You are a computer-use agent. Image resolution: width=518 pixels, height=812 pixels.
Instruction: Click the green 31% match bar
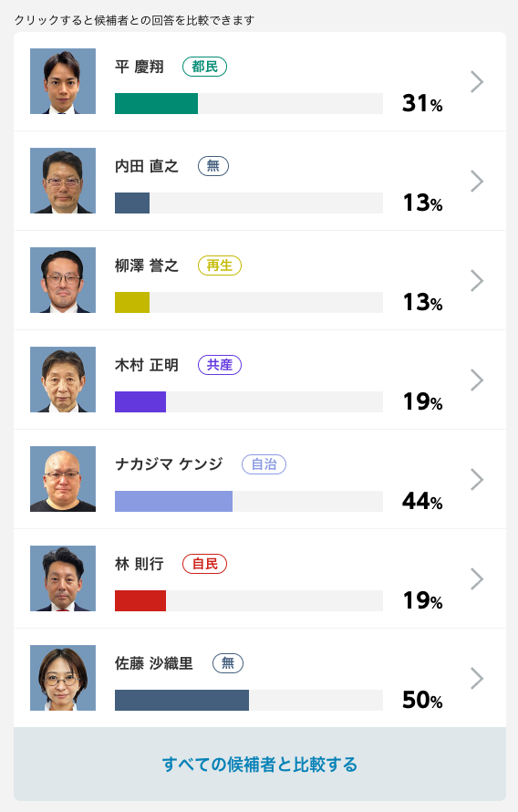point(156,104)
